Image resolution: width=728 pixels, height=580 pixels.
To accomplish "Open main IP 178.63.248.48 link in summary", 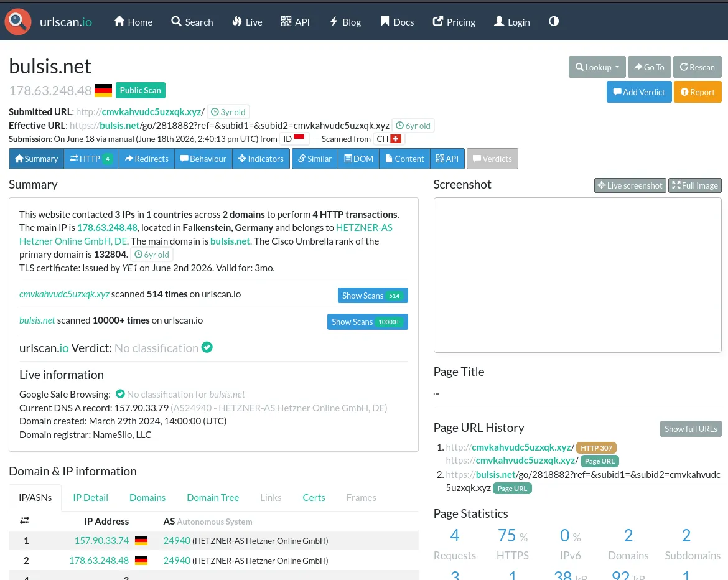I will (107, 228).
